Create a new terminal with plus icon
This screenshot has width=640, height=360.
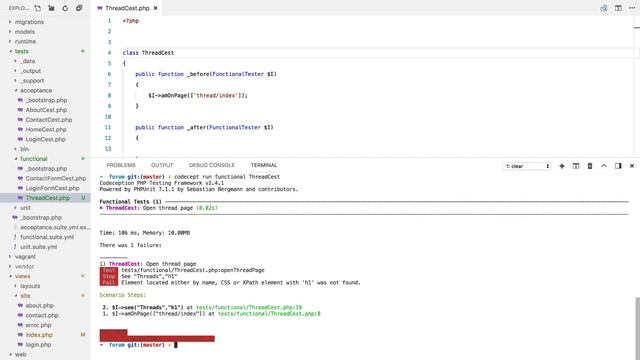[562, 166]
